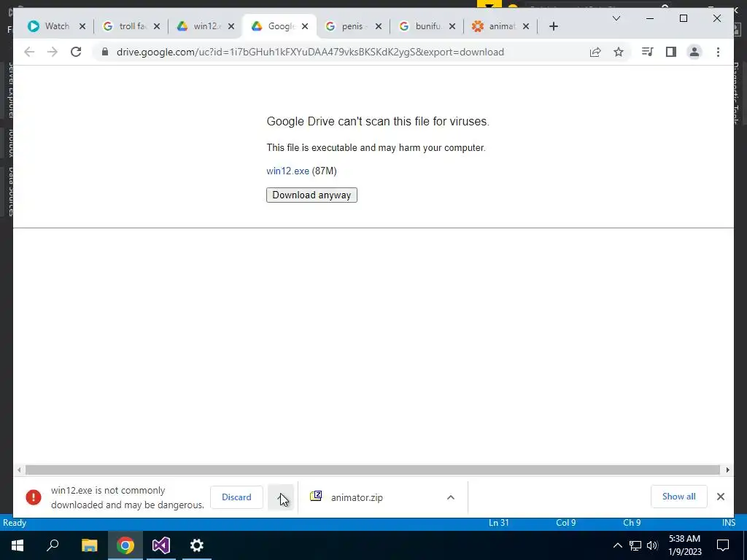Screen dimensions: 747x560
Task: Close the troll face tab
Action: (157, 26)
